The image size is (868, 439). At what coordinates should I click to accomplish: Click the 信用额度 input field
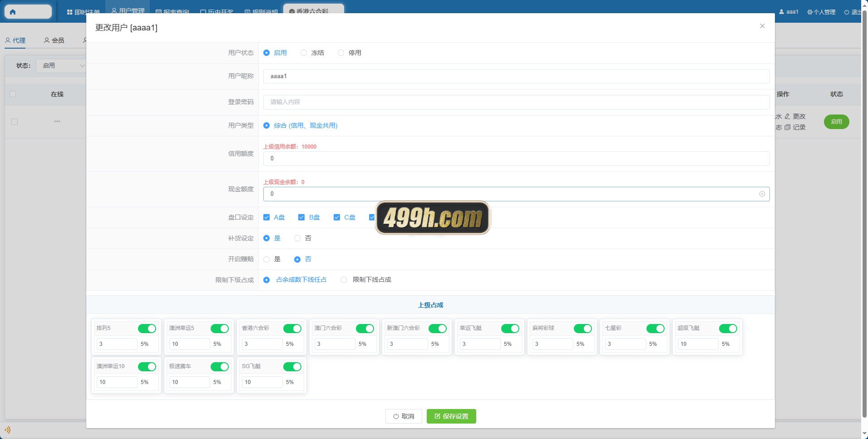pos(516,159)
